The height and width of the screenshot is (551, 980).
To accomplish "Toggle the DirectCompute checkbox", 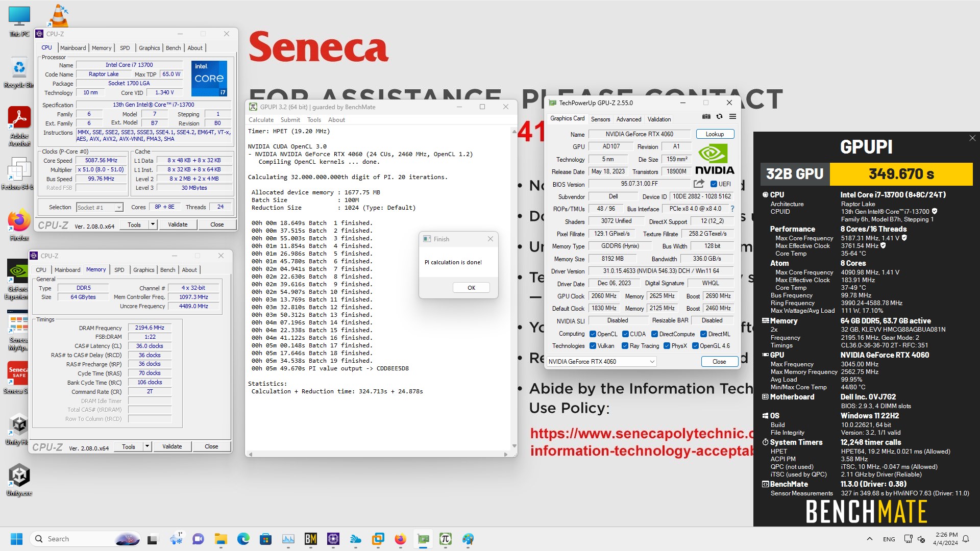I will coord(654,334).
